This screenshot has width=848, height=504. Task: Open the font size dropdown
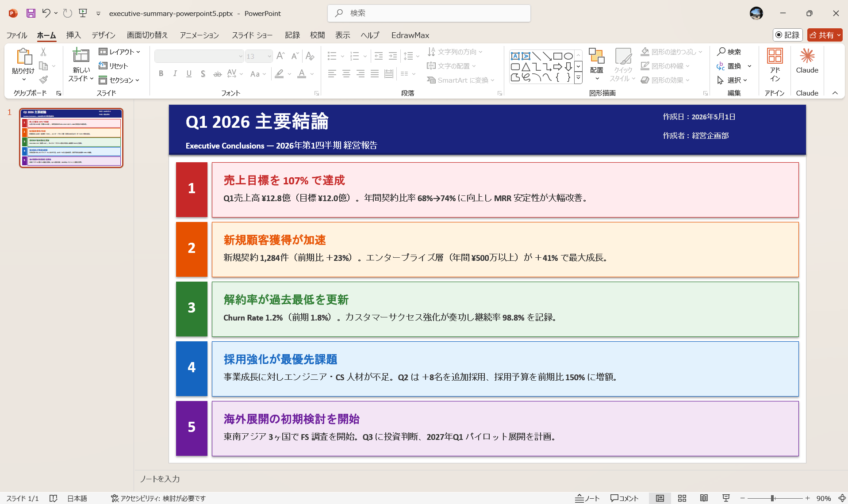tap(269, 56)
